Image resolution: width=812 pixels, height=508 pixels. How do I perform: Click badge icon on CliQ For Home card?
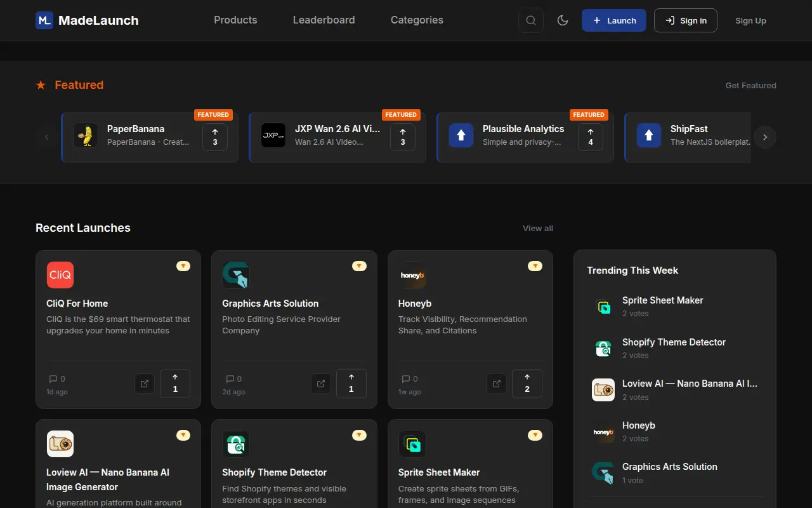tap(183, 266)
